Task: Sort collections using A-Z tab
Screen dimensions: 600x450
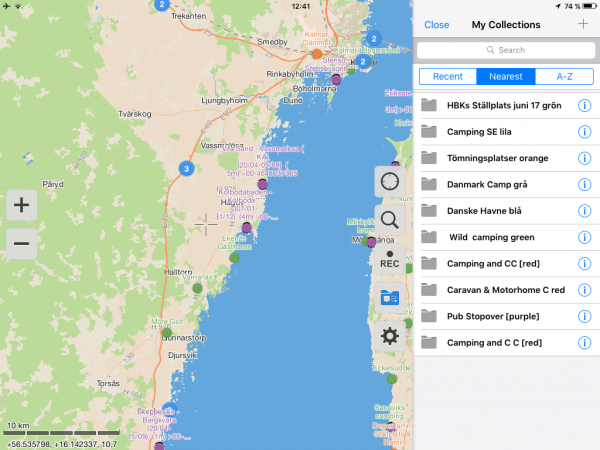Action: pyautogui.click(x=565, y=76)
